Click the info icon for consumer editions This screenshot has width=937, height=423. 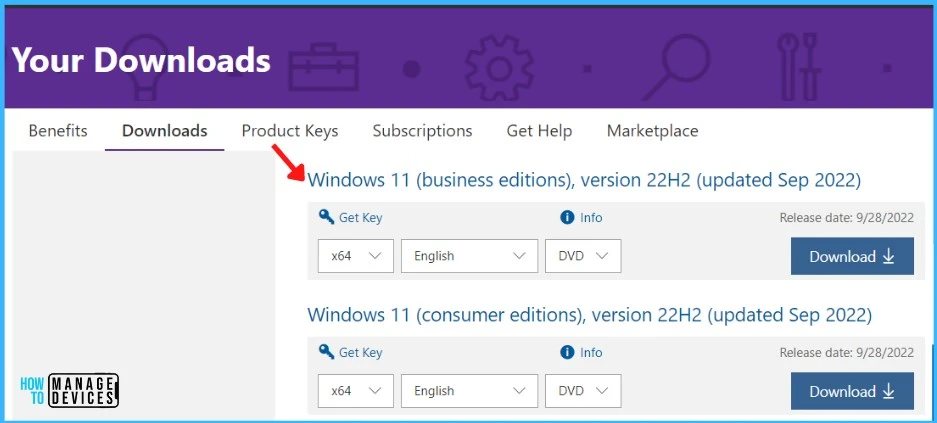pyautogui.click(x=567, y=352)
